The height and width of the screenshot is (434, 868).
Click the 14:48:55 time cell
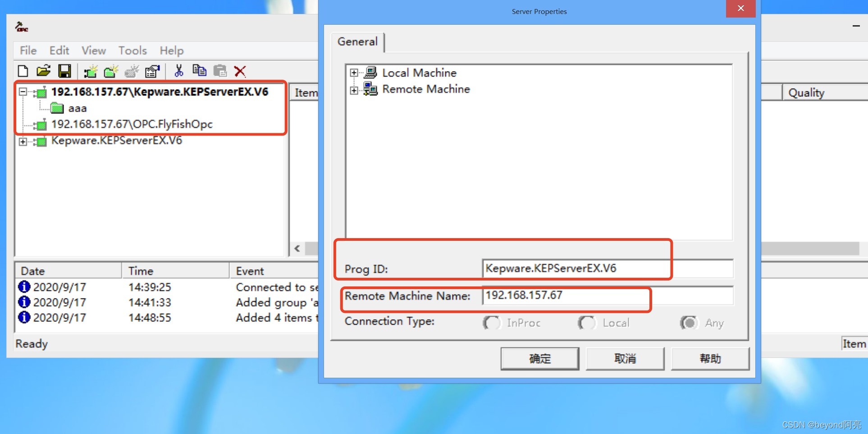(150, 317)
